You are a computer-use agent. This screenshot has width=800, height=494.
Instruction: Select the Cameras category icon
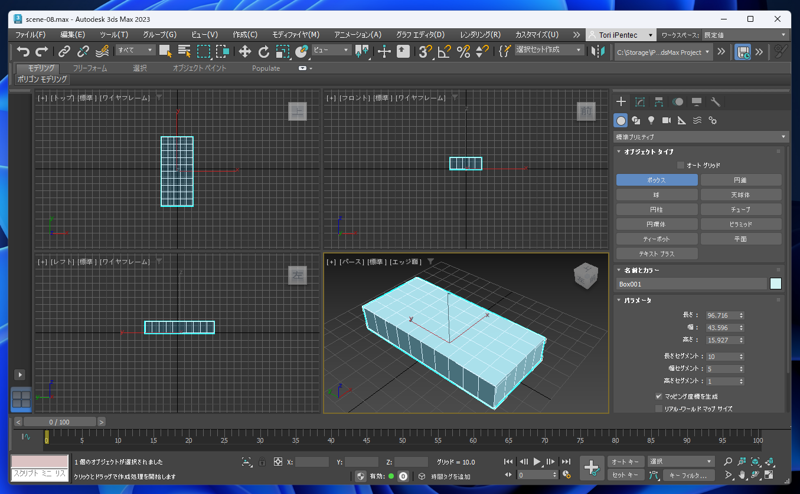tap(666, 120)
